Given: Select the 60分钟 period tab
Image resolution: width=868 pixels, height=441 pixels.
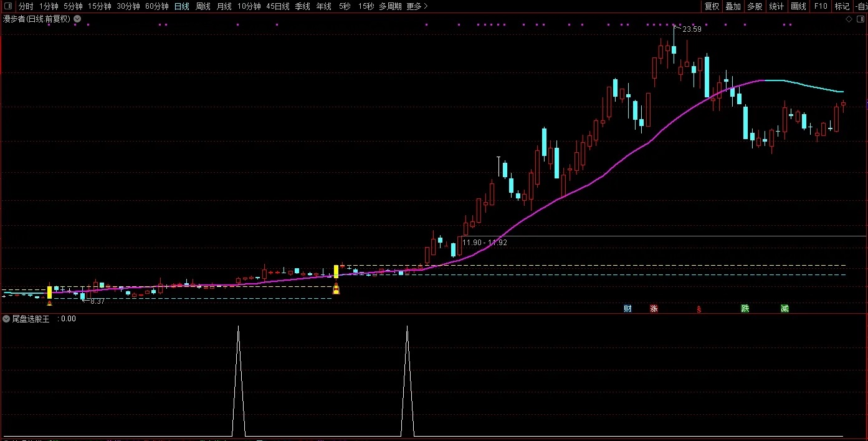Looking at the screenshot, I should [157, 6].
